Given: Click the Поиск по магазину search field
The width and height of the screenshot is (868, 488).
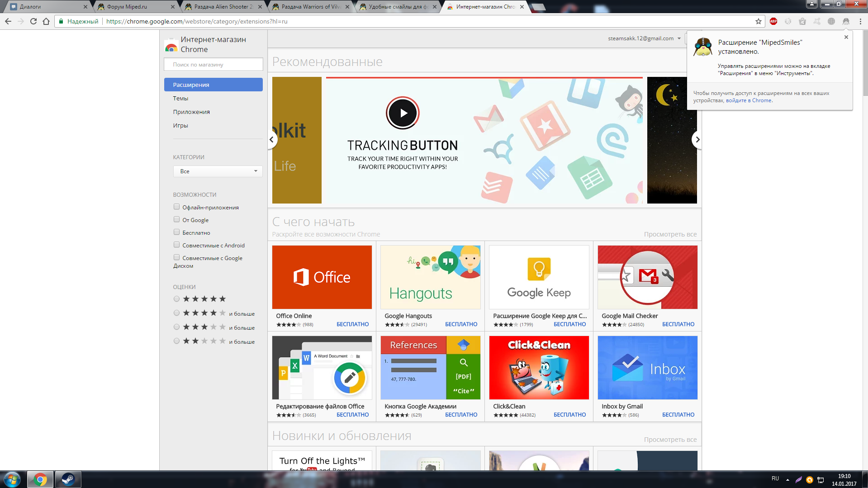Looking at the screenshot, I should click(213, 64).
